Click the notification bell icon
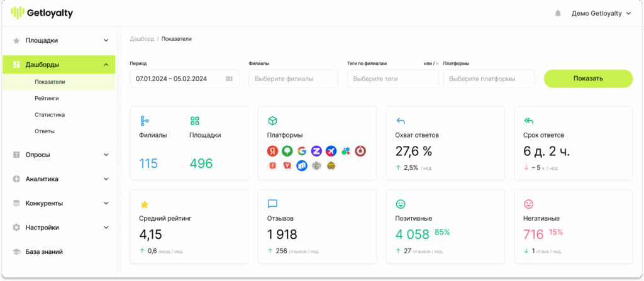The width and height of the screenshot is (644, 281). tap(557, 13)
